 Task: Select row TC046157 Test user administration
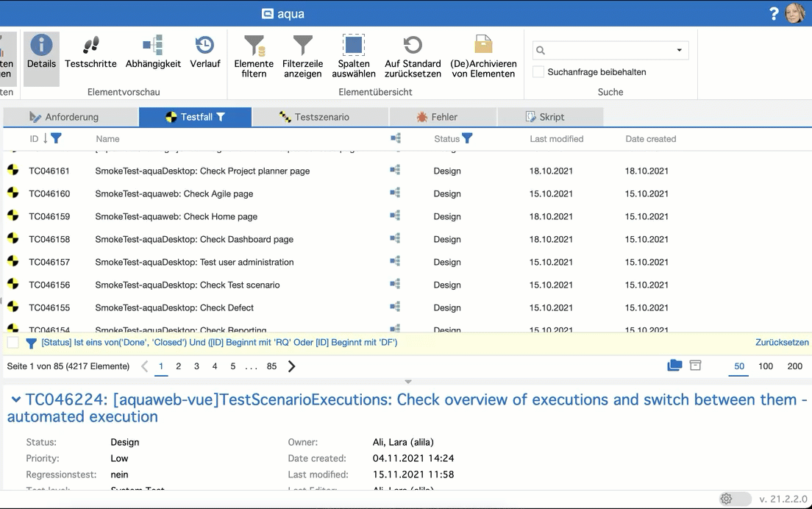coord(406,262)
